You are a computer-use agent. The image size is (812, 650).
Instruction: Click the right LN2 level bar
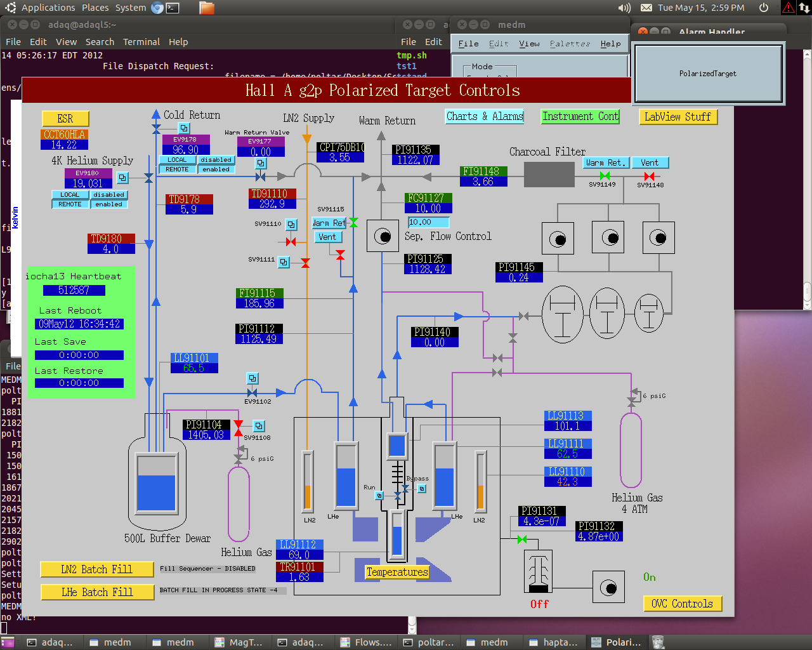pyautogui.click(x=481, y=481)
